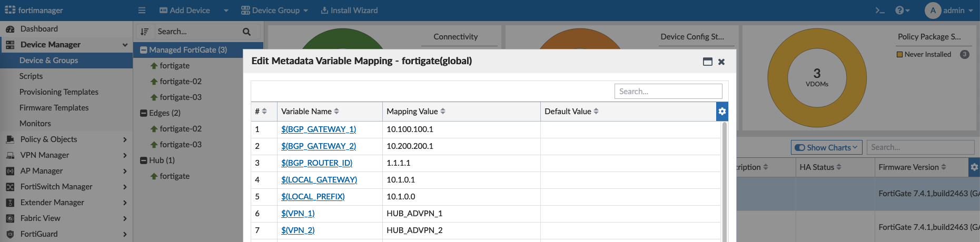Click the device list search magnifier icon
This screenshot has width=980, height=242.
coord(246,32)
